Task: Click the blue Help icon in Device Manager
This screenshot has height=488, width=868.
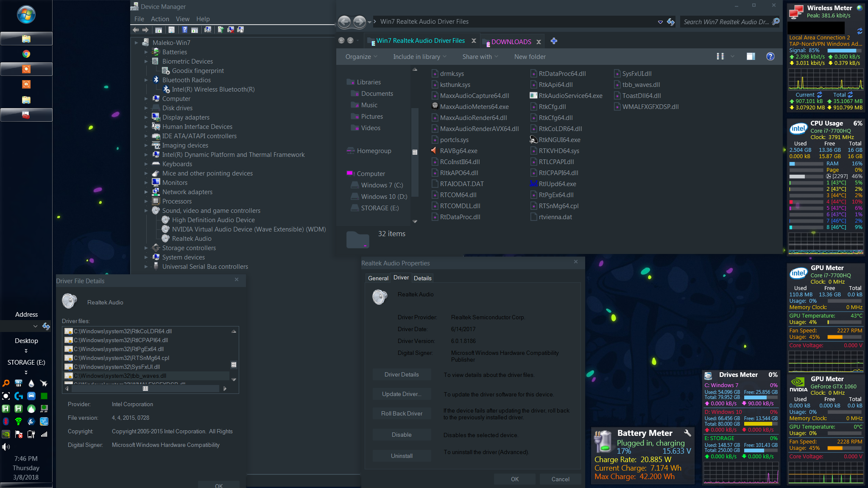Action: [x=184, y=30]
